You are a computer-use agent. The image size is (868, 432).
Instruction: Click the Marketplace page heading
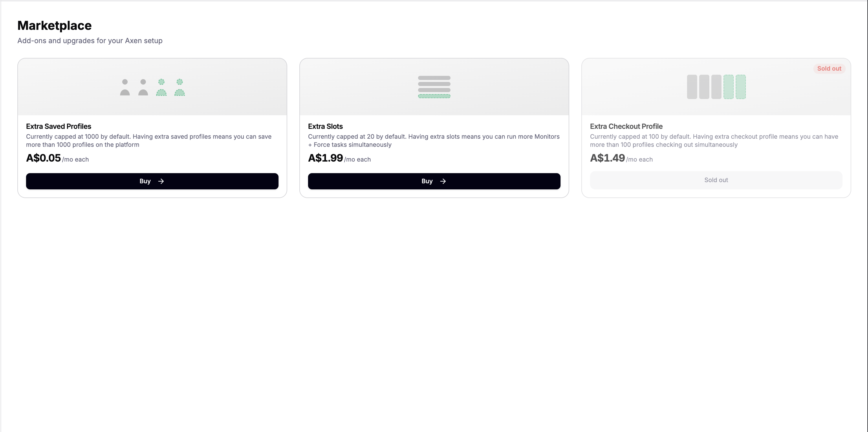(x=55, y=25)
